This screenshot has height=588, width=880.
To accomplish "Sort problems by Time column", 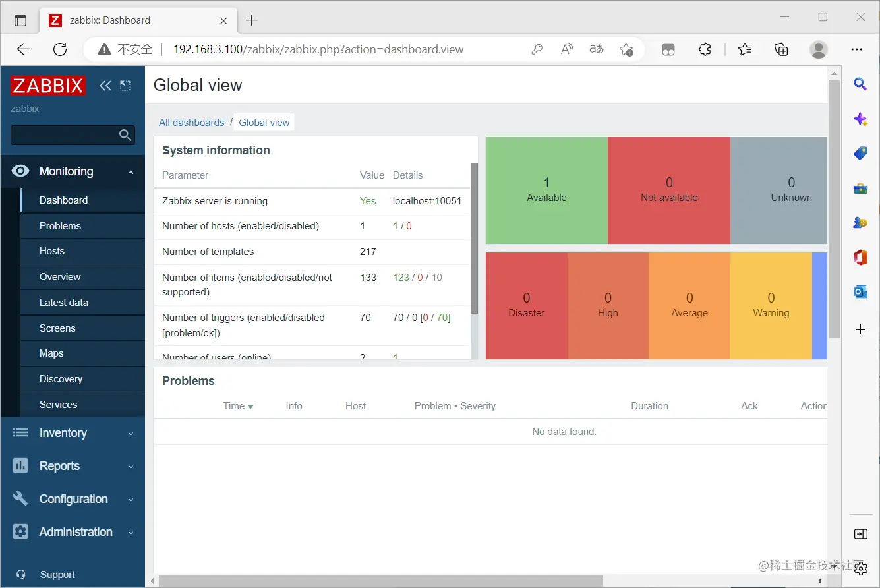I will click(238, 406).
